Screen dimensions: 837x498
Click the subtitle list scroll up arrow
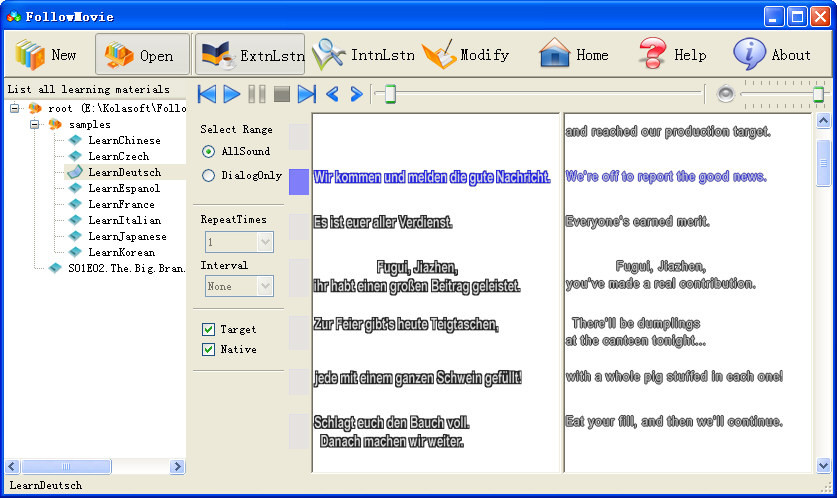[x=823, y=121]
